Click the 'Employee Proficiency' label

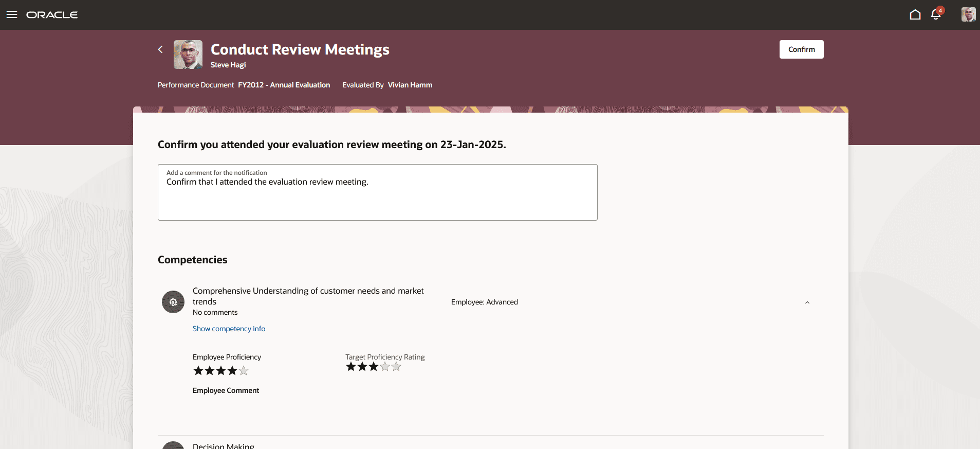pyautogui.click(x=227, y=357)
